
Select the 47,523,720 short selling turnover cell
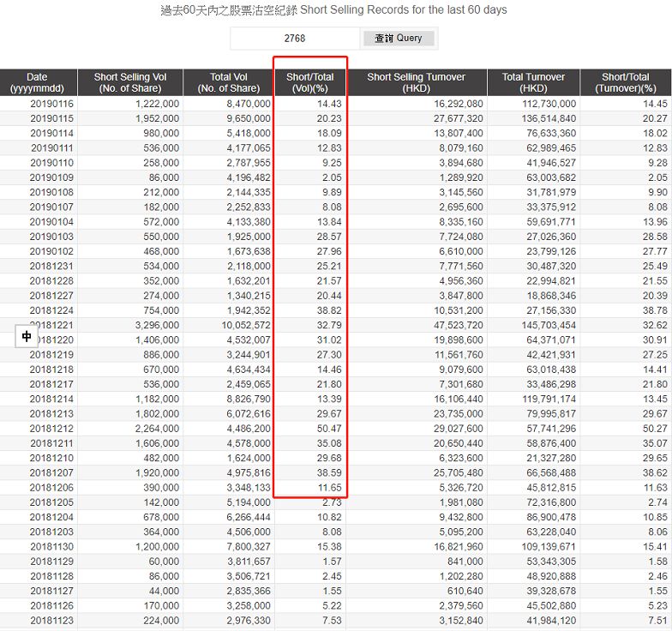(x=453, y=326)
